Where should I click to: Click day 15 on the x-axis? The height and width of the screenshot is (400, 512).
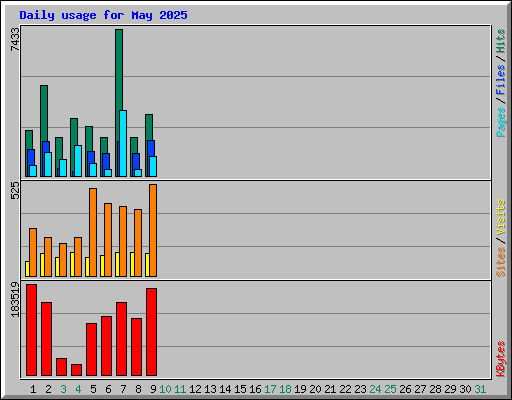[x=240, y=389]
